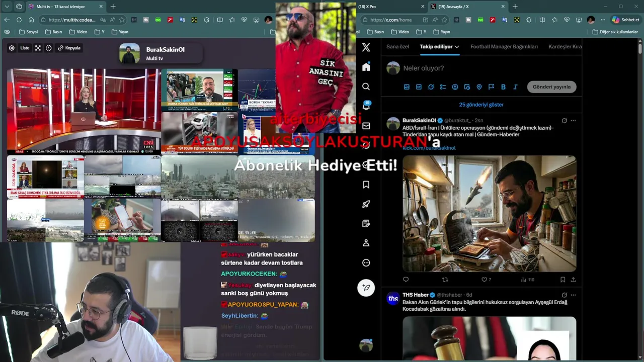Favorite the x.com page with star icon
The width and height of the screenshot is (644, 362).
(444, 20)
